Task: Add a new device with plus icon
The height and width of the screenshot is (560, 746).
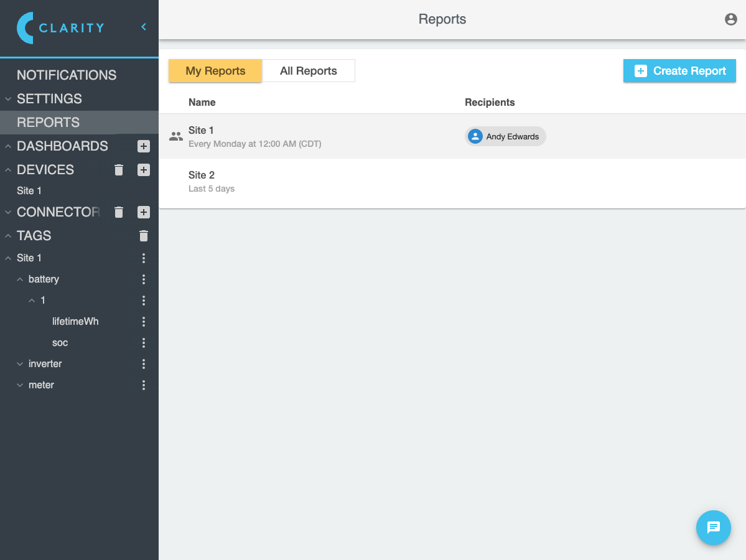Action: pos(144,170)
